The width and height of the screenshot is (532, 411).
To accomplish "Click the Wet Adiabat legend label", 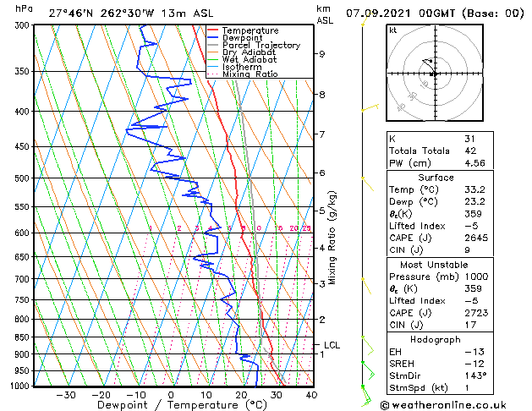I will (x=250, y=60).
